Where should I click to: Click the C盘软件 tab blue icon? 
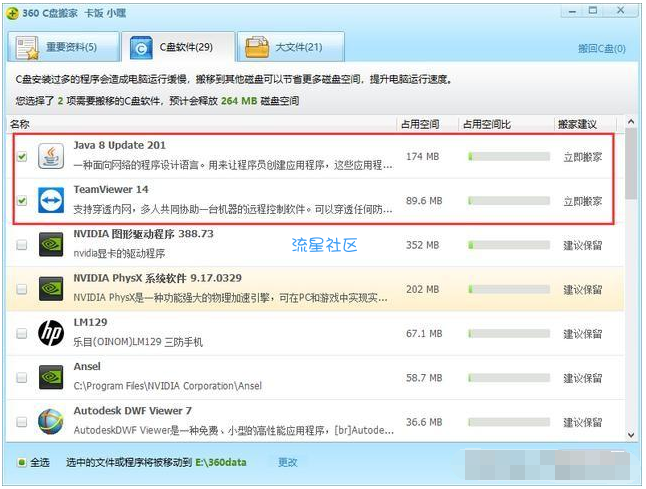141,48
